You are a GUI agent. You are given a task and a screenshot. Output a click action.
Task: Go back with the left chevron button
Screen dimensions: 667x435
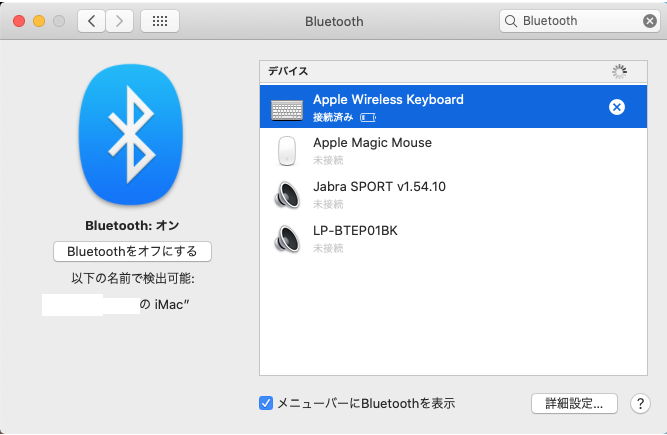tap(91, 20)
